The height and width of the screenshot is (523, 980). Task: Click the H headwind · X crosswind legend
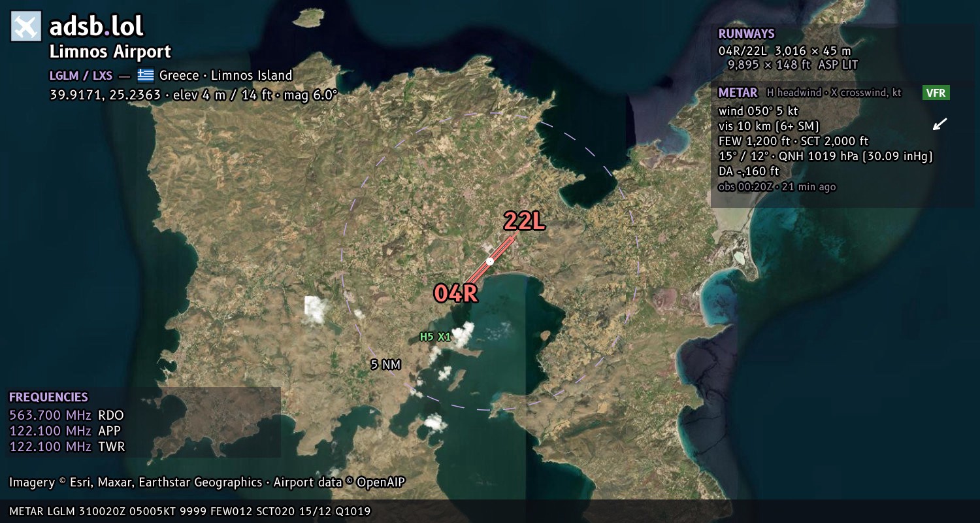(x=834, y=93)
